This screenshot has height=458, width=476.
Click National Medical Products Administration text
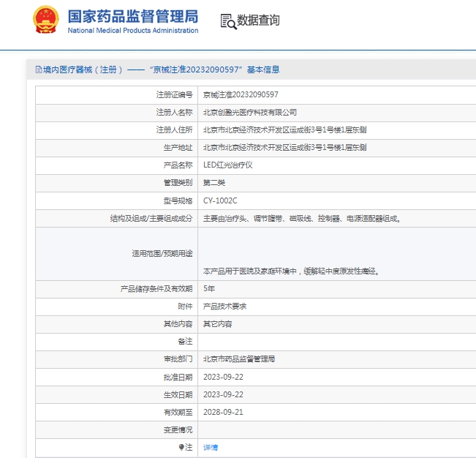pos(133,31)
